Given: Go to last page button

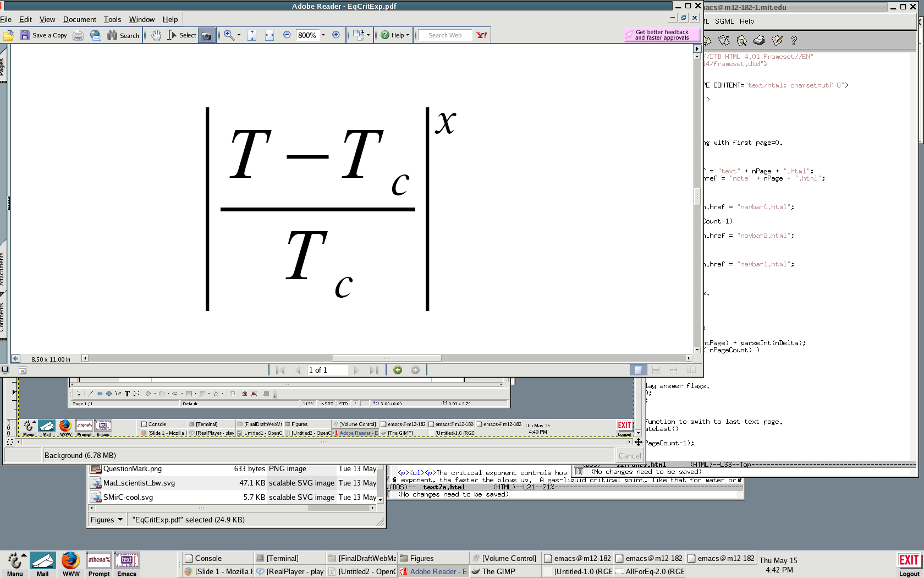Looking at the screenshot, I should click(x=374, y=370).
